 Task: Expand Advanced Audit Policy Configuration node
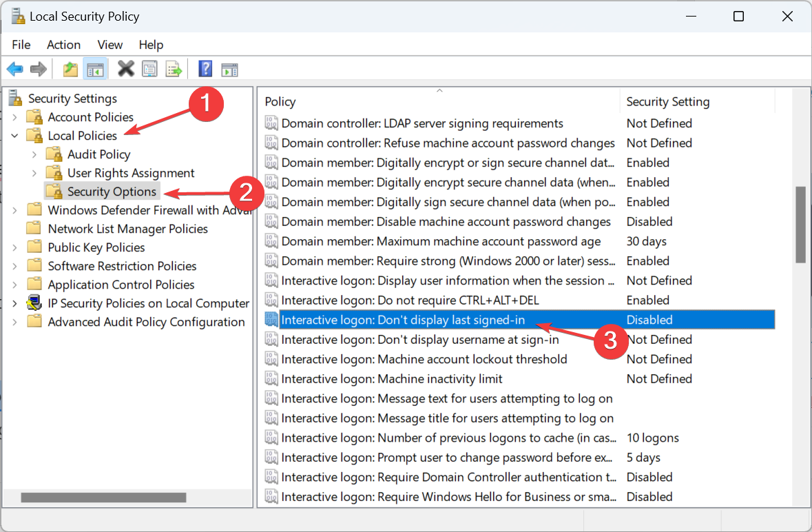tap(15, 323)
